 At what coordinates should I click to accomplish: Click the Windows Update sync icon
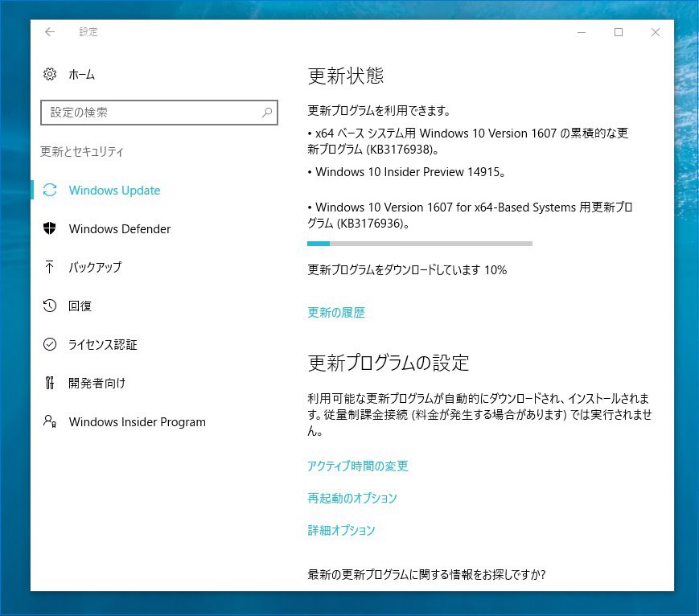click(x=50, y=191)
